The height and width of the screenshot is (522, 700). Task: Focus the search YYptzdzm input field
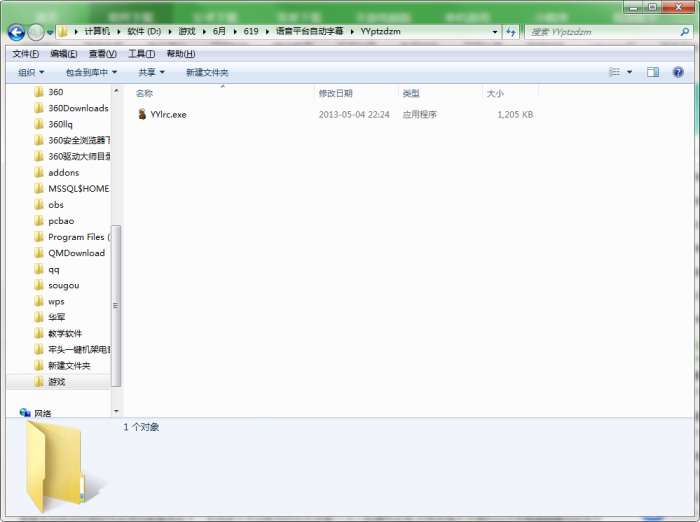point(603,32)
